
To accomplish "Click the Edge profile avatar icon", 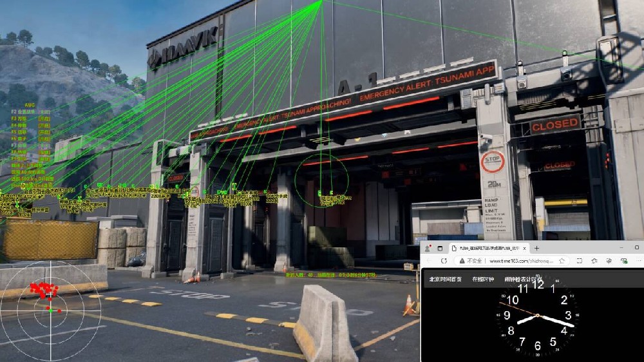I will click(x=428, y=247).
